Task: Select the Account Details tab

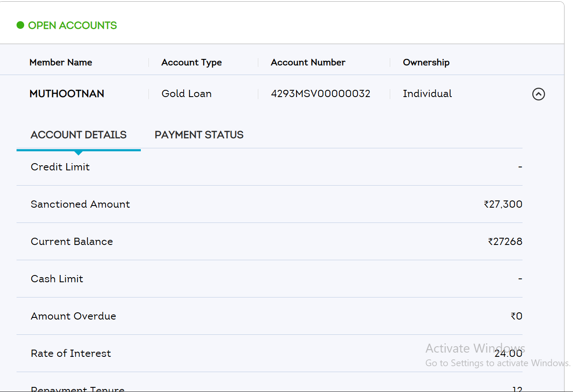Action: 78,135
